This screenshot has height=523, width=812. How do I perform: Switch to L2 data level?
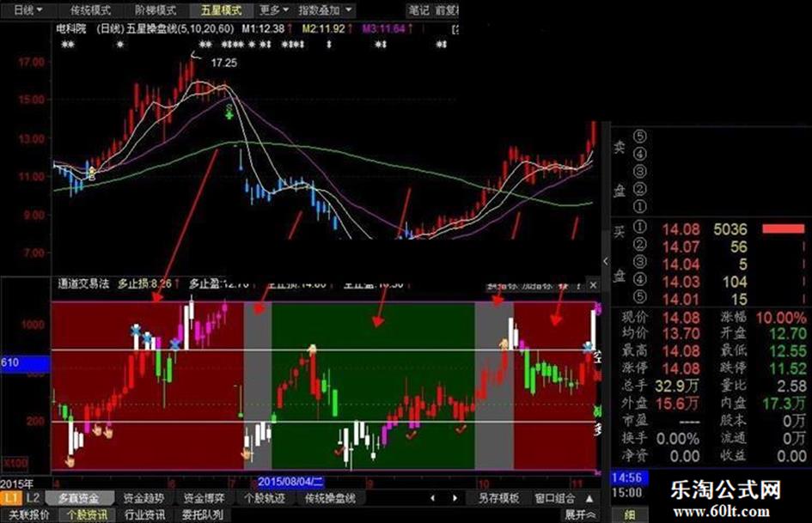[33, 498]
